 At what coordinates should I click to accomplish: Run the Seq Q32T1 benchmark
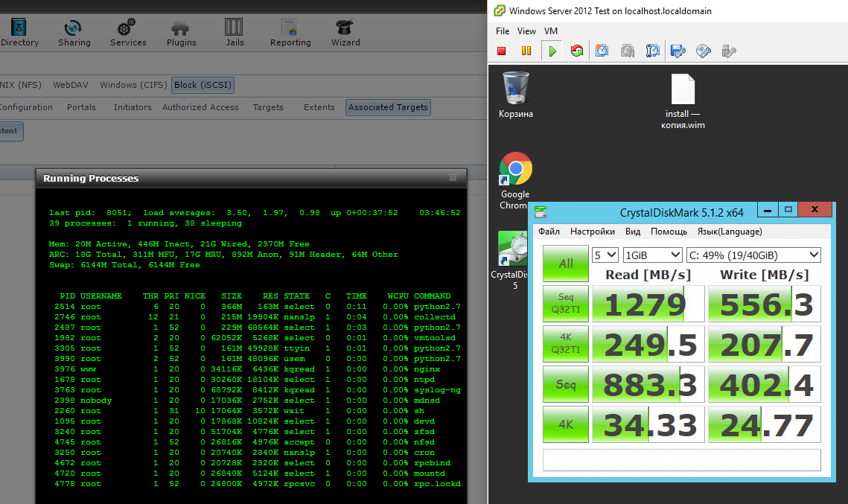coord(566,304)
